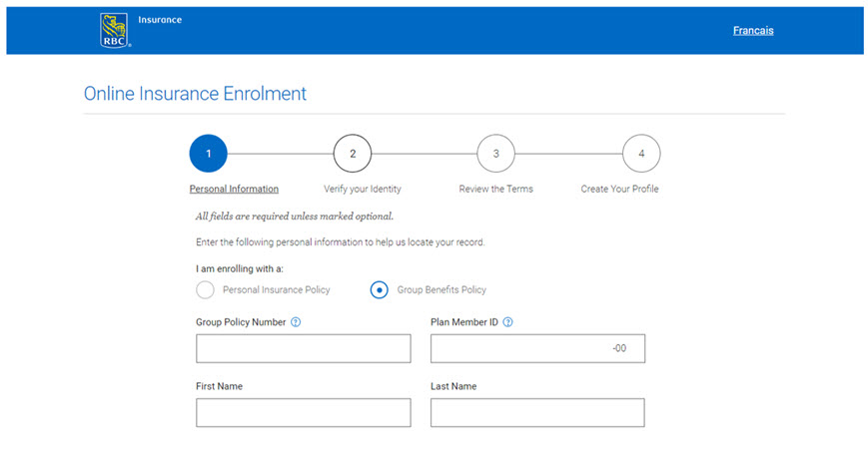Click step 2 circle in progress tracker
Viewport: 868px width, 456px height.
click(352, 153)
